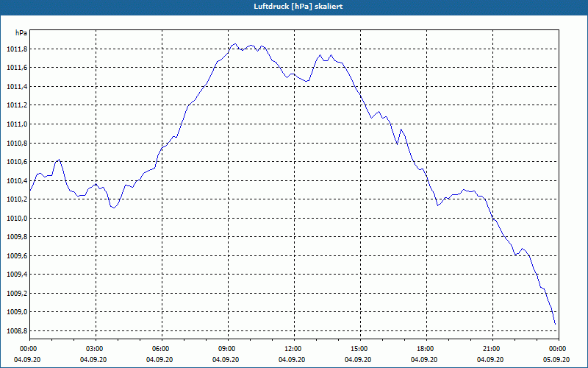Click the '04.09.20' date under 03:00
Viewport: 588px width, 368px height.
(93, 360)
